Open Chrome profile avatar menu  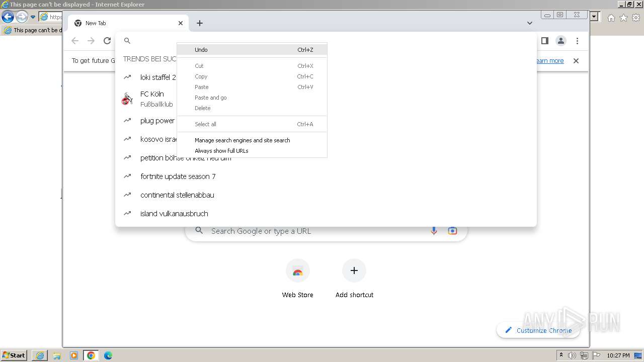(561, 41)
